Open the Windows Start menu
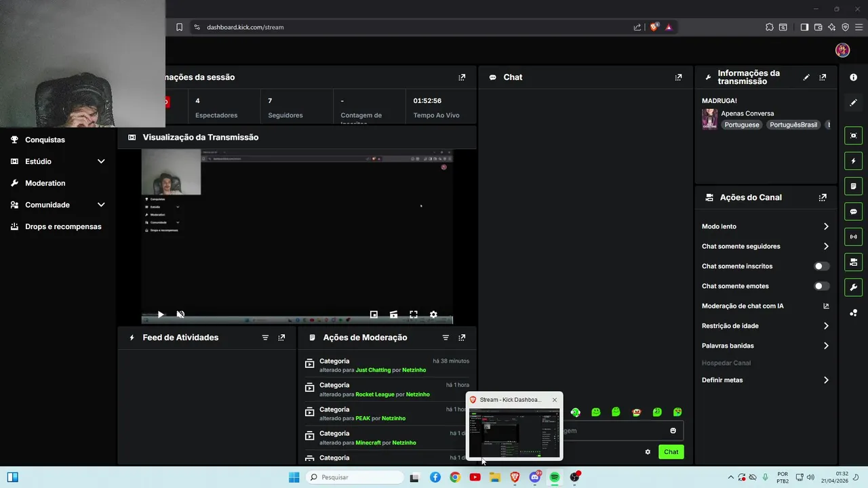The height and width of the screenshot is (488, 868). click(294, 477)
